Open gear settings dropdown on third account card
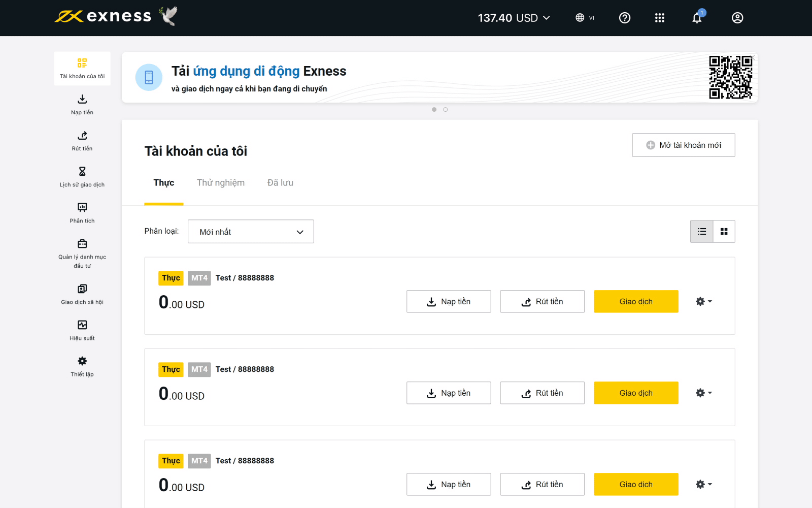 tap(703, 484)
